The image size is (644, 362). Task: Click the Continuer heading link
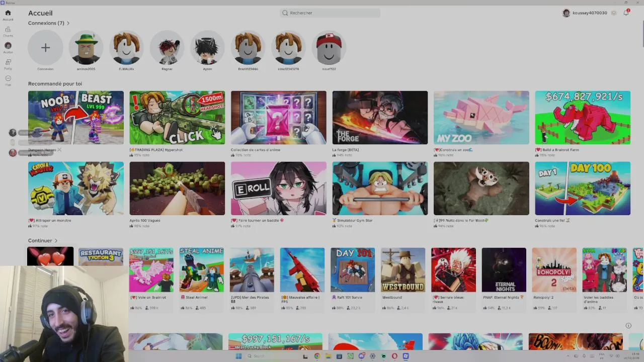point(40,241)
